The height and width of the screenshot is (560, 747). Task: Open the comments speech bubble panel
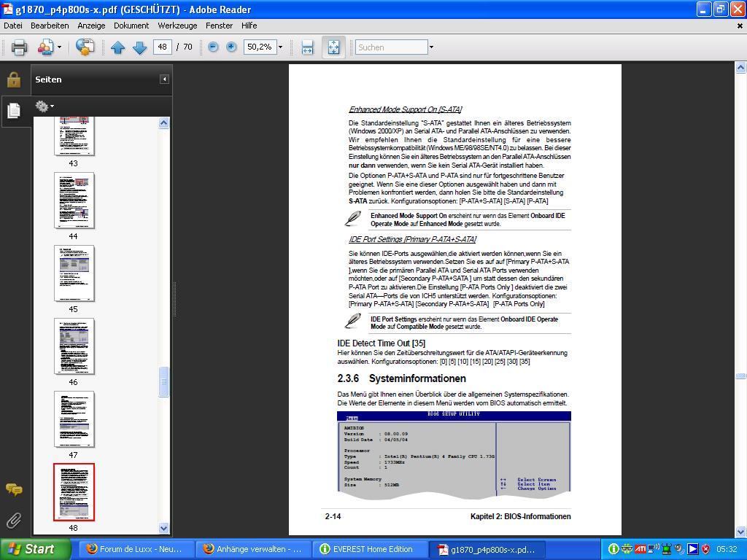[x=14, y=489]
